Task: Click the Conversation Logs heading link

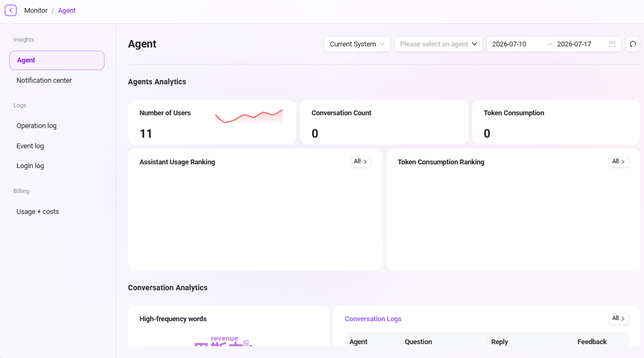Action: coord(373,319)
